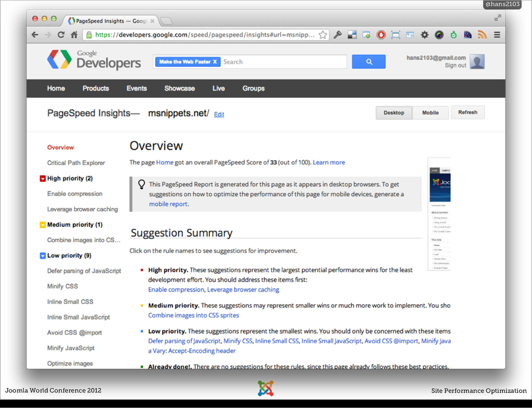Open Minify JavaScript in the sidebar
This screenshot has width=532, height=410.
71,348
